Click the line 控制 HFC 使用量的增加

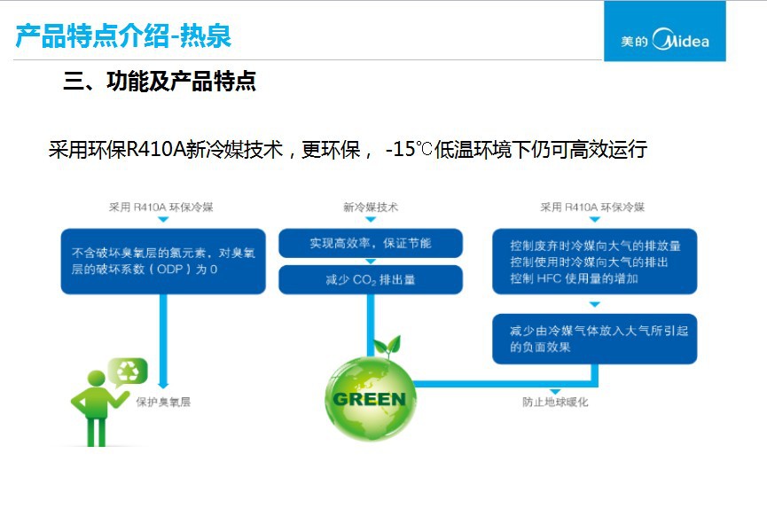(574, 278)
